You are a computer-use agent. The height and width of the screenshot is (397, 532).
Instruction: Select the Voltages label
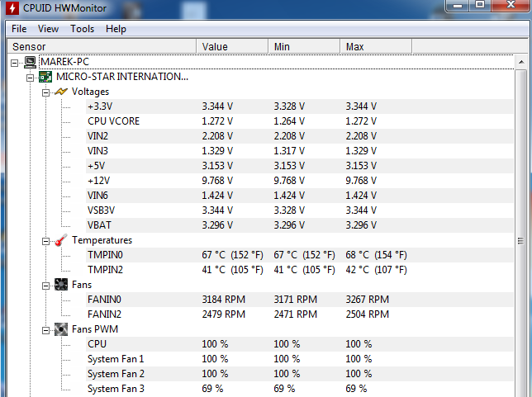[90, 92]
